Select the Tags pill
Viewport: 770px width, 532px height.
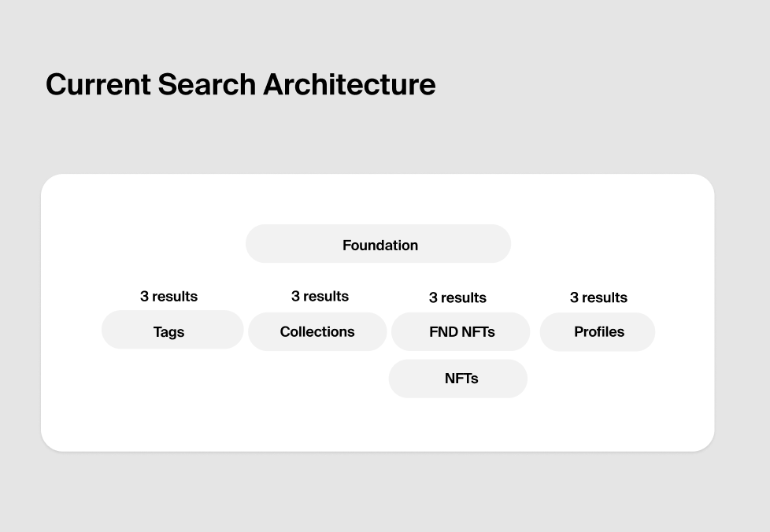pos(172,329)
